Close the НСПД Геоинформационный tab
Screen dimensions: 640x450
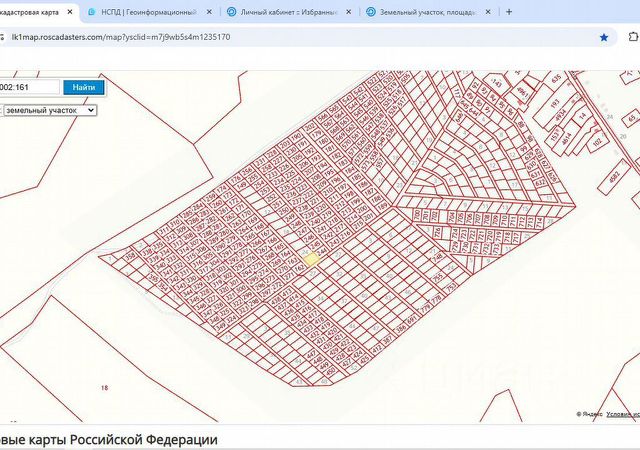pos(210,12)
